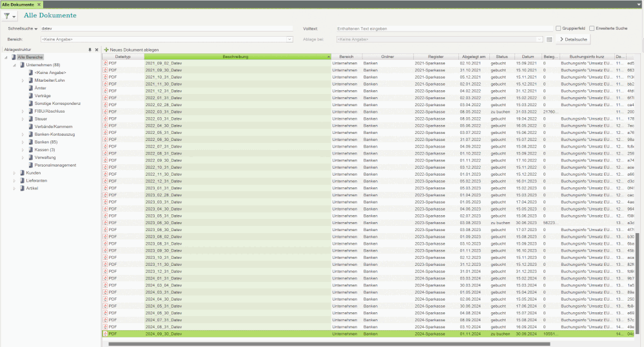This screenshot has width=644, height=347.
Task: Collapse the Unternehmen (88) node
Action: 14,65
